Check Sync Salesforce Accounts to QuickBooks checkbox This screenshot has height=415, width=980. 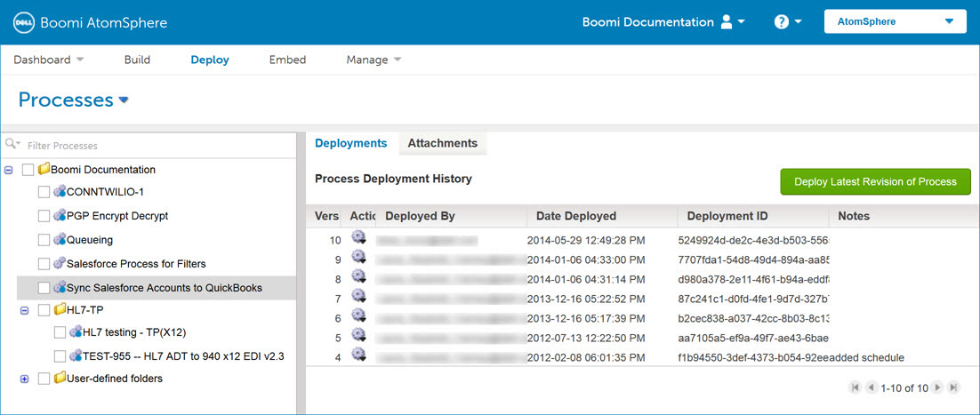(x=44, y=288)
